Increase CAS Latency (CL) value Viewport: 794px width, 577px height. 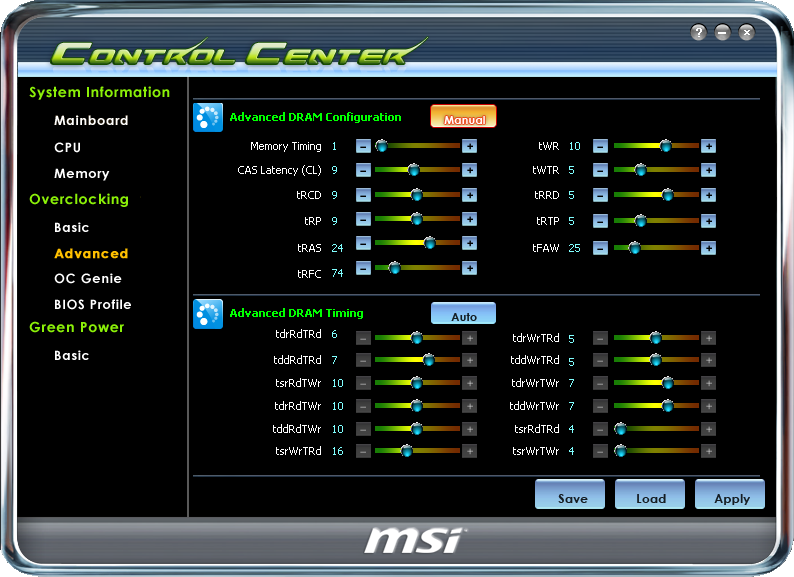point(469,170)
